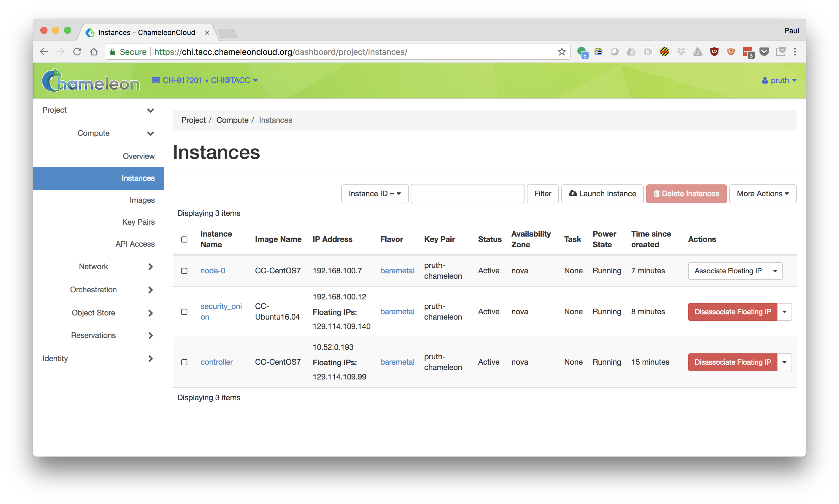Save page with the Pocket extension
The height and width of the screenshot is (504, 839).
[764, 52]
